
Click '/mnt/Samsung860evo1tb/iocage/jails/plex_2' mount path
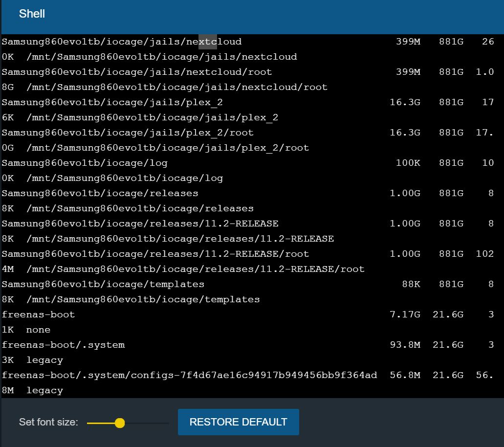click(153, 118)
